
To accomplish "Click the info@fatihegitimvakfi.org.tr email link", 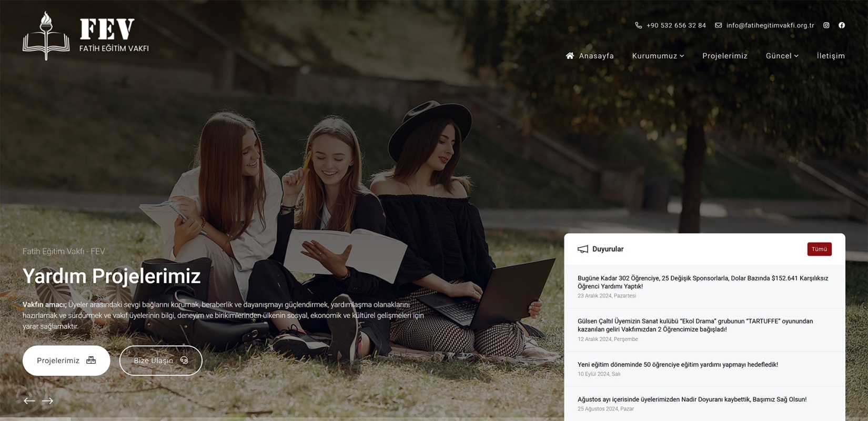I will click(x=770, y=25).
